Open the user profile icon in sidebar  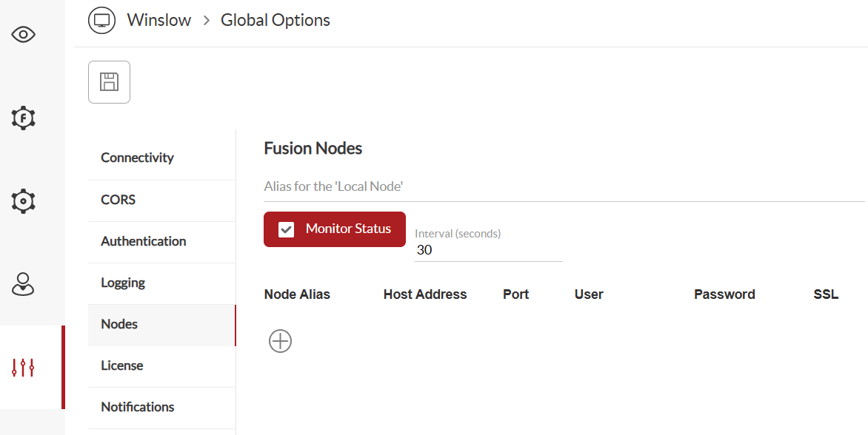coord(23,284)
